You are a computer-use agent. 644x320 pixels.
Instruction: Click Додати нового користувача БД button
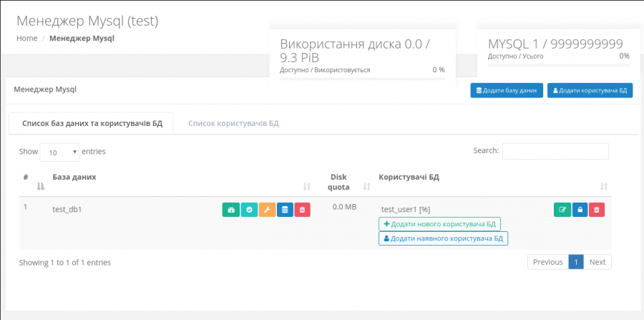pyautogui.click(x=439, y=223)
